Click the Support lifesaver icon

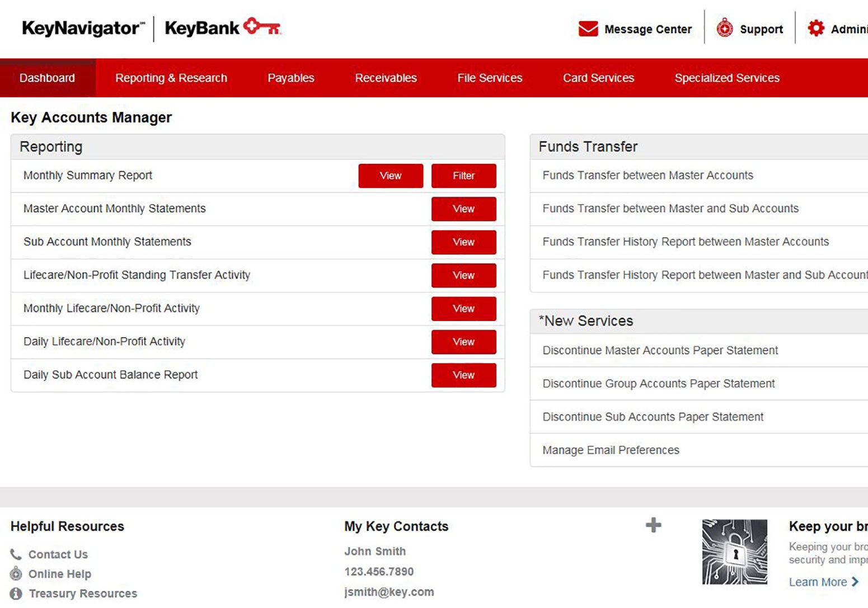725,28
